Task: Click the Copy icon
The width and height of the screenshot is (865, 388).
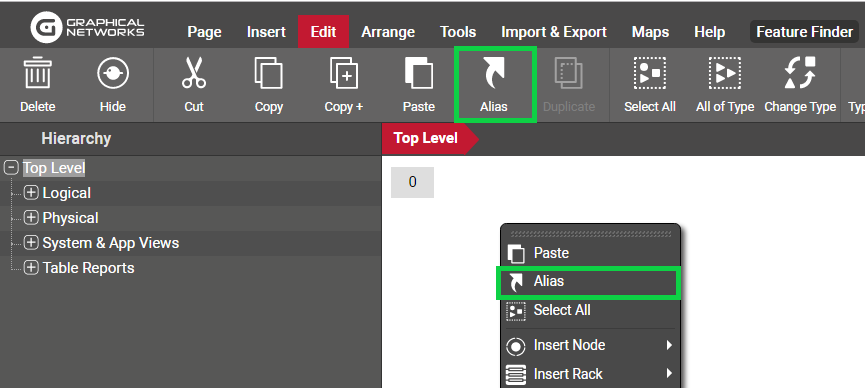Action: pyautogui.click(x=269, y=74)
